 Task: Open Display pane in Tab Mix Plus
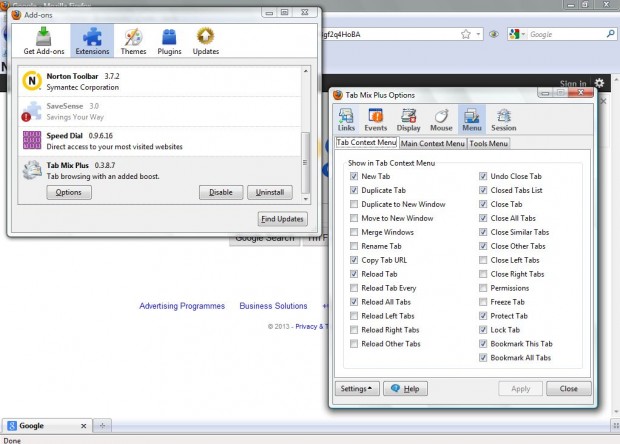[408, 120]
